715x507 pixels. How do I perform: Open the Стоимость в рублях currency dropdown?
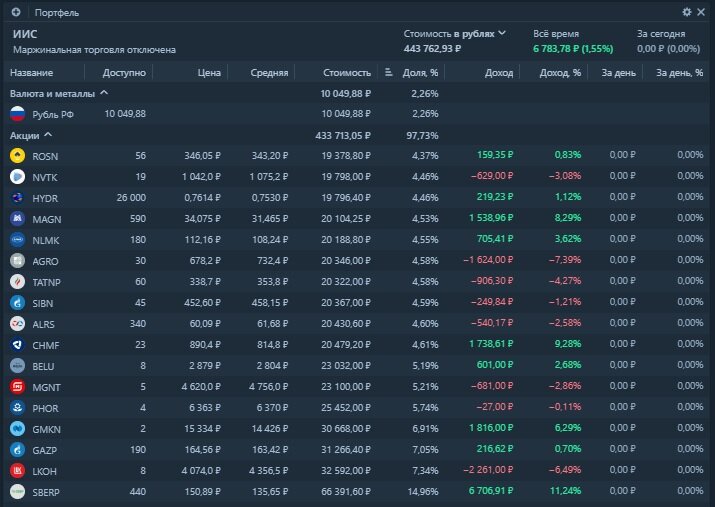click(455, 34)
